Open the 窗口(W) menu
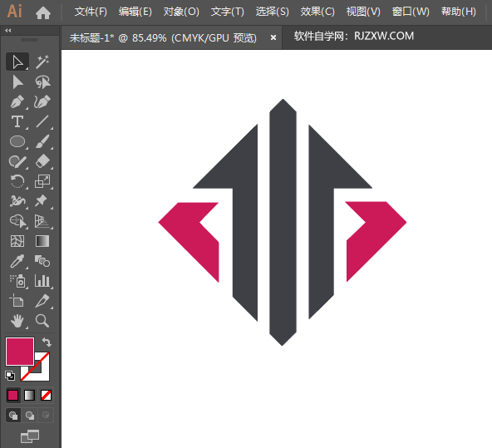492x448 pixels. tap(411, 12)
